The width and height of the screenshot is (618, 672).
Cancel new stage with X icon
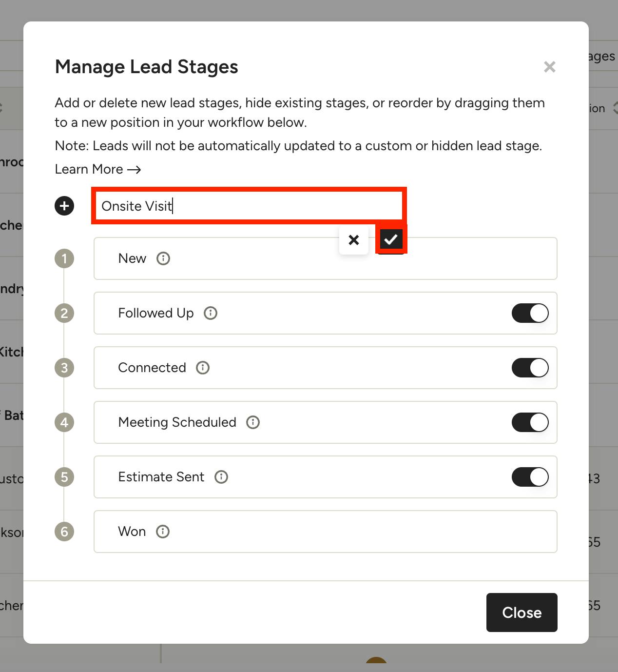point(354,239)
